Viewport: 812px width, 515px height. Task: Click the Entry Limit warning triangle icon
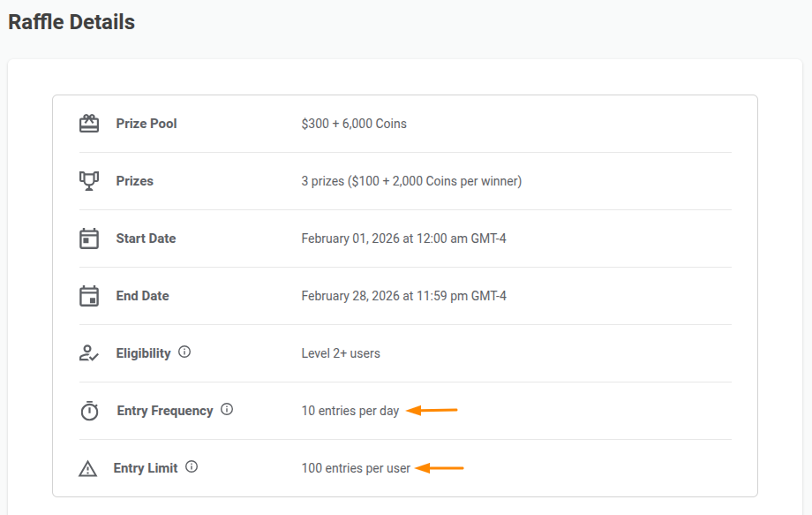point(88,468)
